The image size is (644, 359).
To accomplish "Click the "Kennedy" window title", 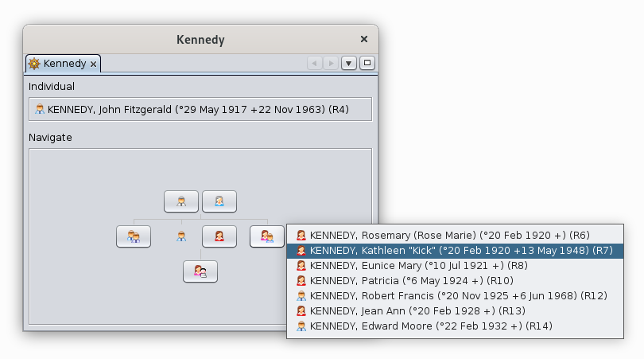I will coord(200,40).
